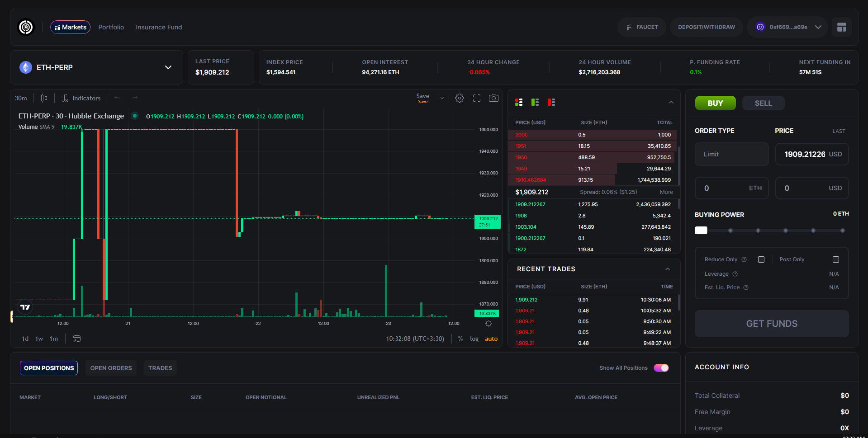Select the SELL side
This screenshot has width=868, height=438.
(x=764, y=103)
